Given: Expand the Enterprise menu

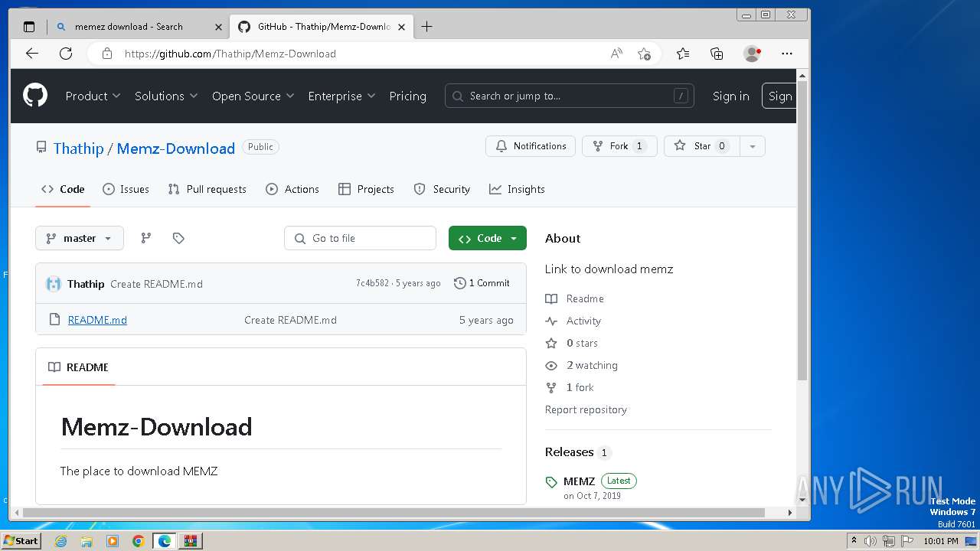Looking at the screenshot, I should [x=341, y=96].
